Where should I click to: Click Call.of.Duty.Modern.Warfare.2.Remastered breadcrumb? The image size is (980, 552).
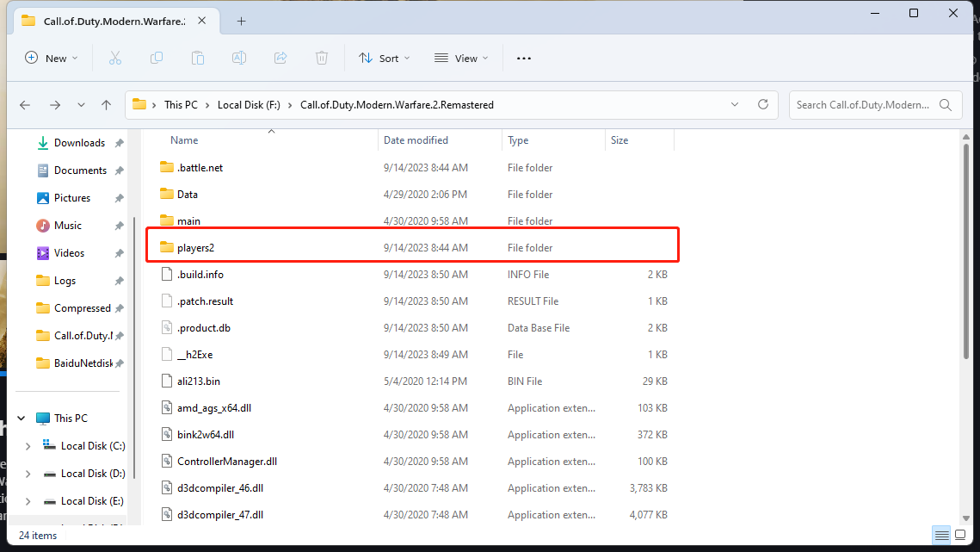[397, 105]
